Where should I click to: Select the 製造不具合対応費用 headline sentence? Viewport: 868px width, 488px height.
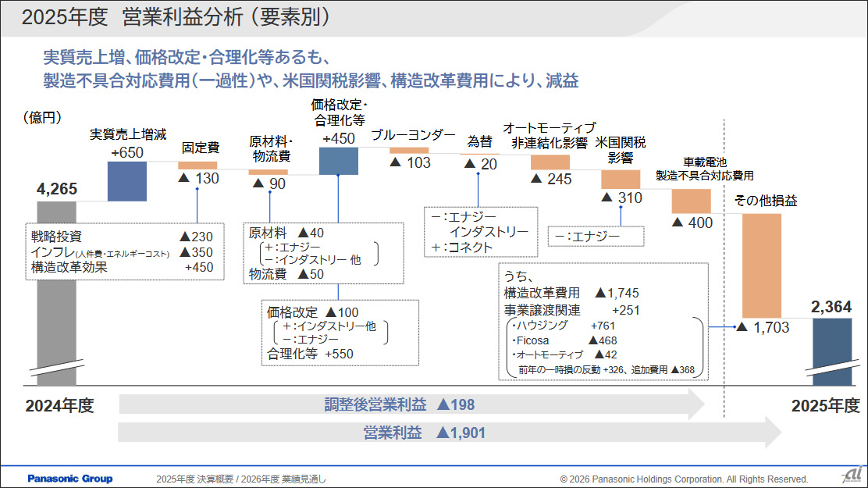pos(311,81)
